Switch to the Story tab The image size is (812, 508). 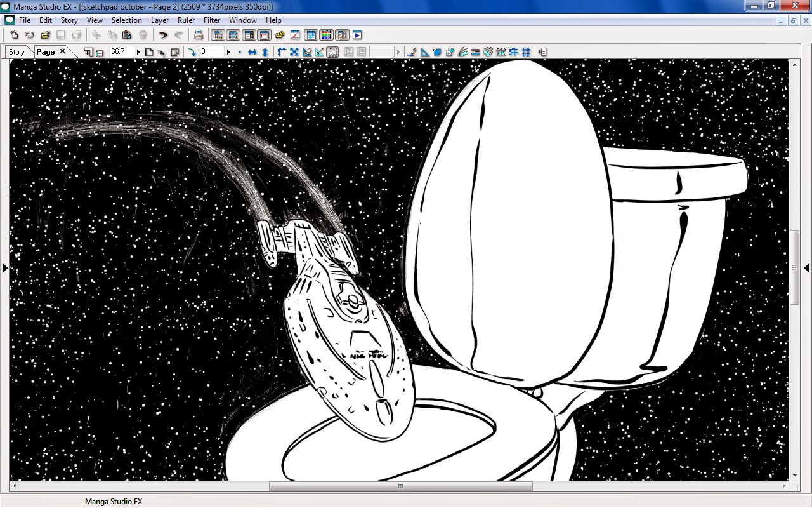(16, 52)
